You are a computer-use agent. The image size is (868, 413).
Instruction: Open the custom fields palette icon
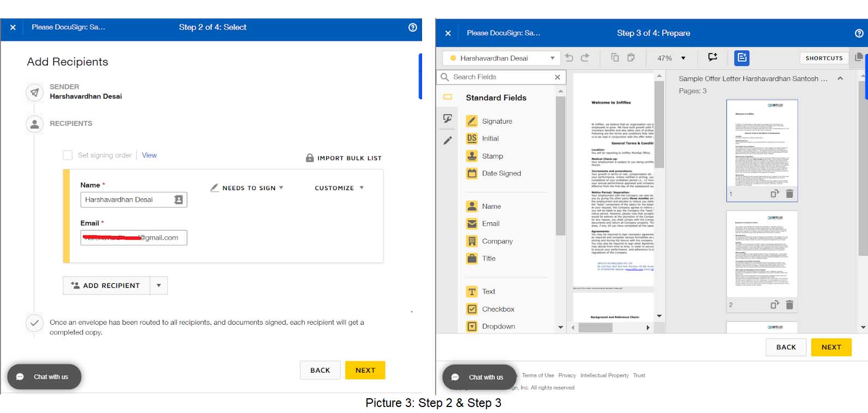448,118
